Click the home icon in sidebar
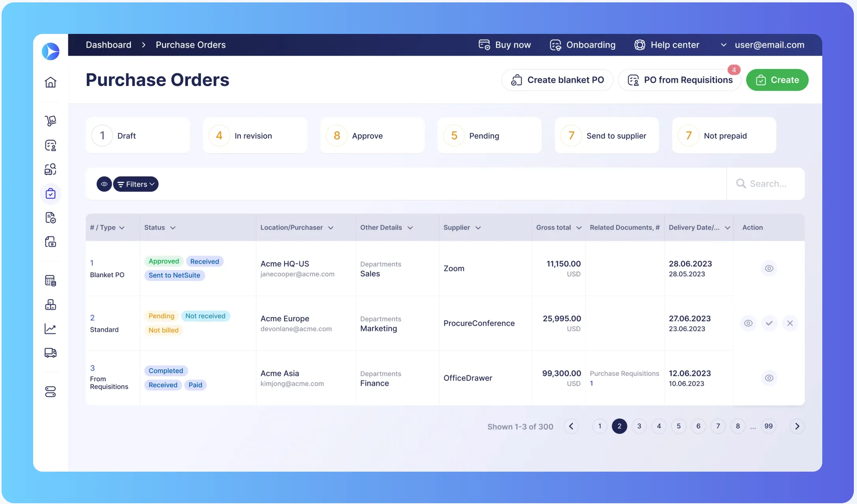The width and height of the screenshot is (857, 504). tap(51, 82)
